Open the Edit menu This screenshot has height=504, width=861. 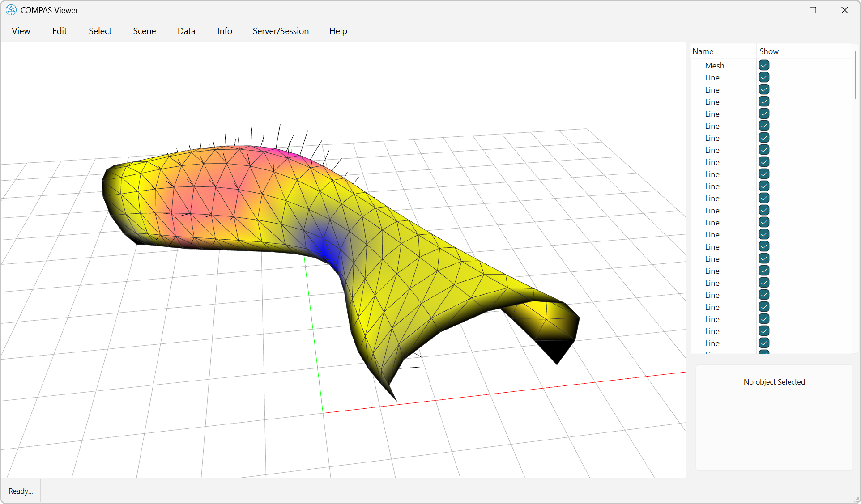[x=59, y=31]
